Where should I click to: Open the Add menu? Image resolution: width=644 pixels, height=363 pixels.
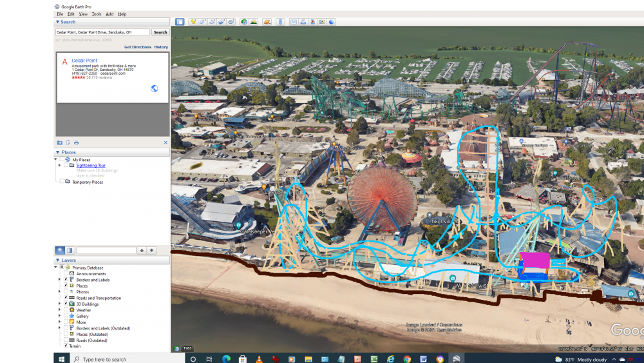pyautogui.click(x=109, y=14)
